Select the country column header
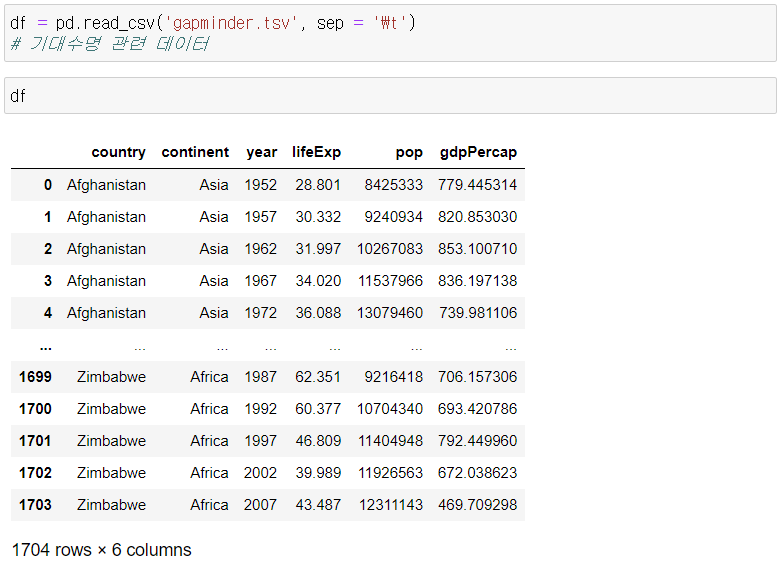Image resolution: width=781 pixels, height=564 pixels. coord(119,152)
